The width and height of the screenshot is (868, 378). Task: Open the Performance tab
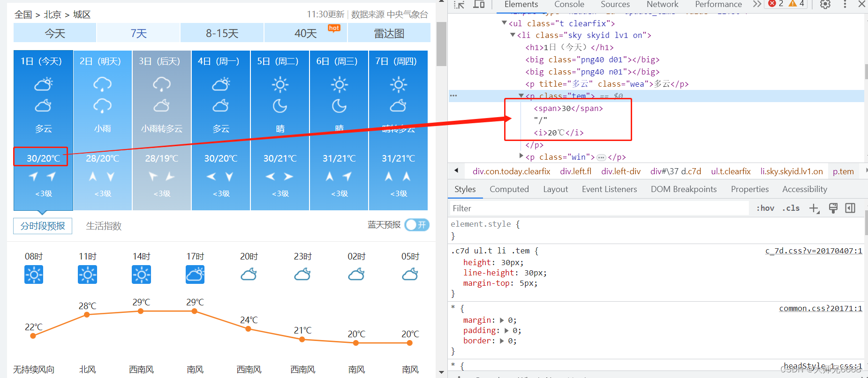click(718, 4)
